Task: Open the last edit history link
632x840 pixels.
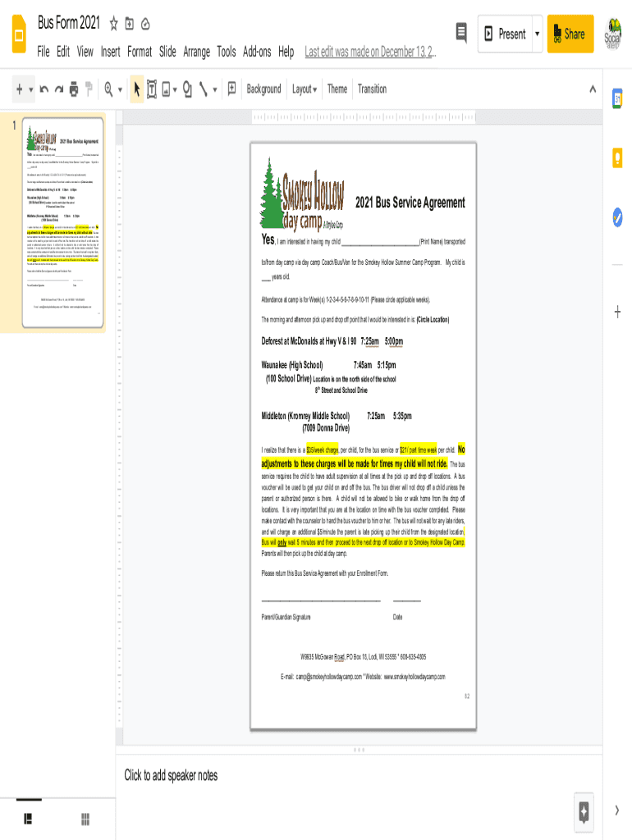Action: click(370, 52)
